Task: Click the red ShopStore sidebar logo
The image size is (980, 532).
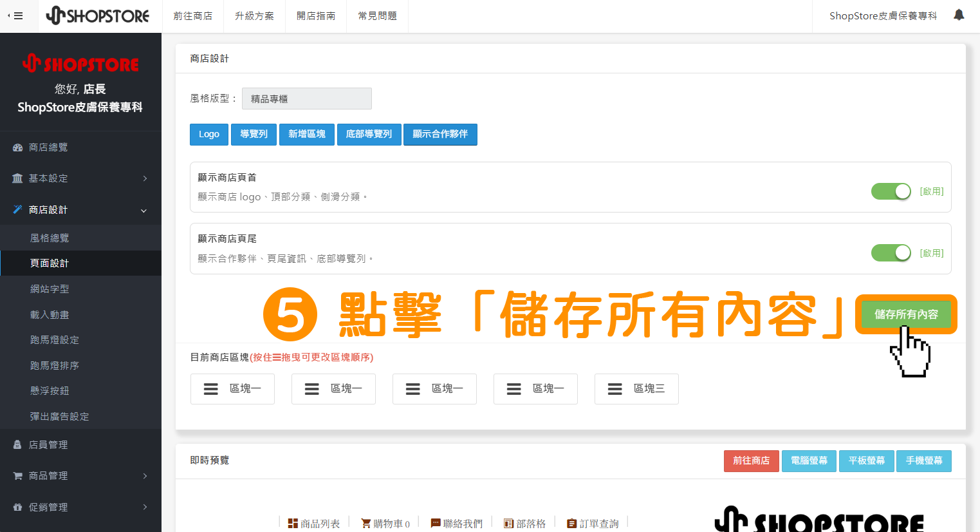Action: pyautogui.click(x=80, y=64)
